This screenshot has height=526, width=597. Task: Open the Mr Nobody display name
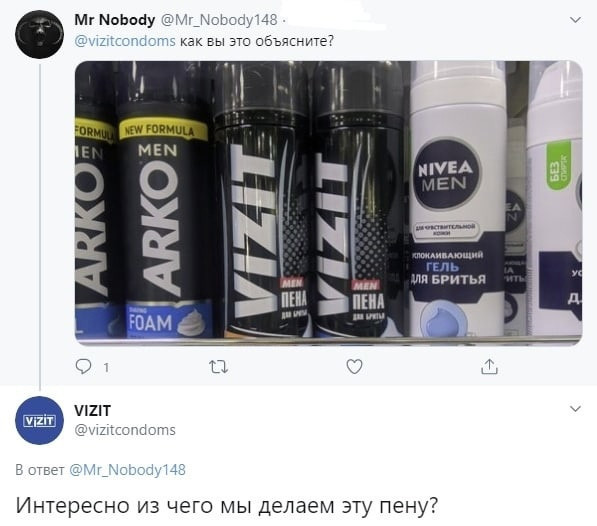pos(115,20)
